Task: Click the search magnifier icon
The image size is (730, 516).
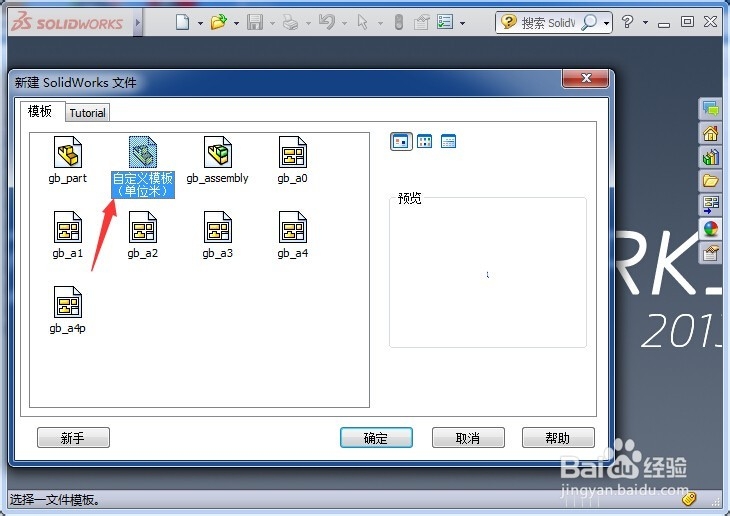Action: [589, 22]
